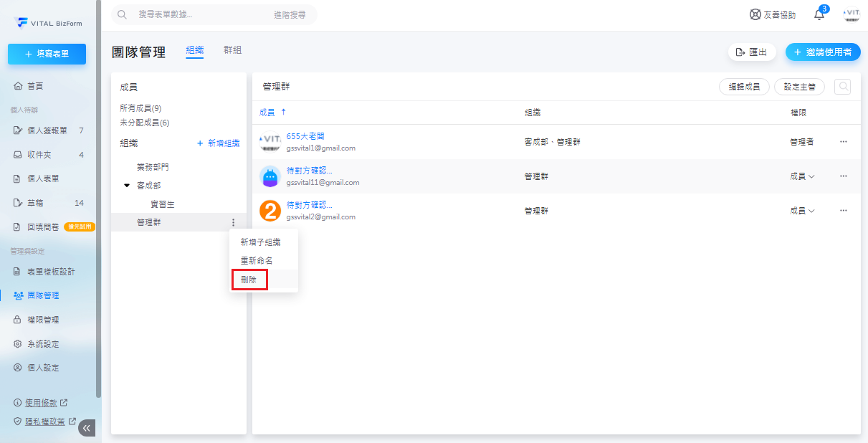Viewport: 868px width, 443px height.
Task: Collapse the sidebar with double-arrow icon
Action: coord(87,428)
